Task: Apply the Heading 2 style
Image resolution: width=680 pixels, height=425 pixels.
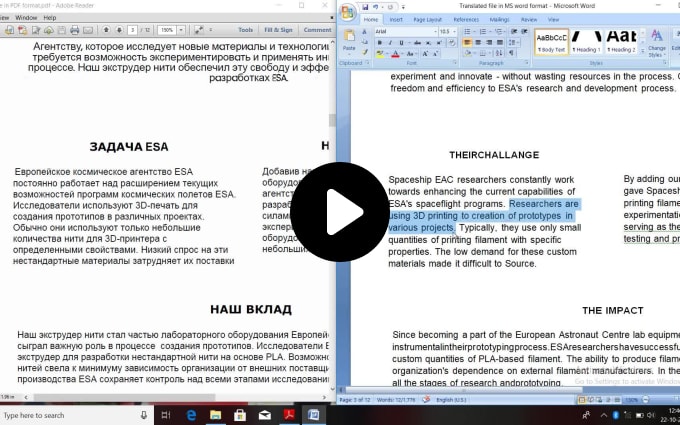Action: click(621, 42)
